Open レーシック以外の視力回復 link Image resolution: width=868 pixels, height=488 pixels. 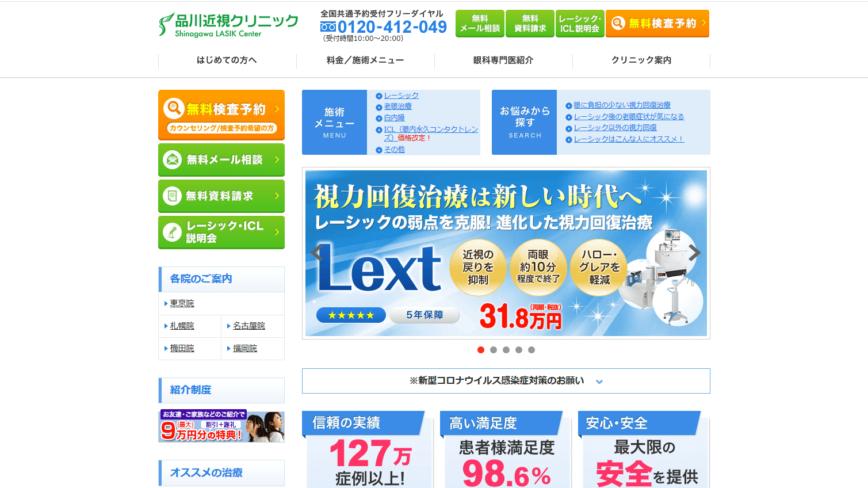click(615, 128)
